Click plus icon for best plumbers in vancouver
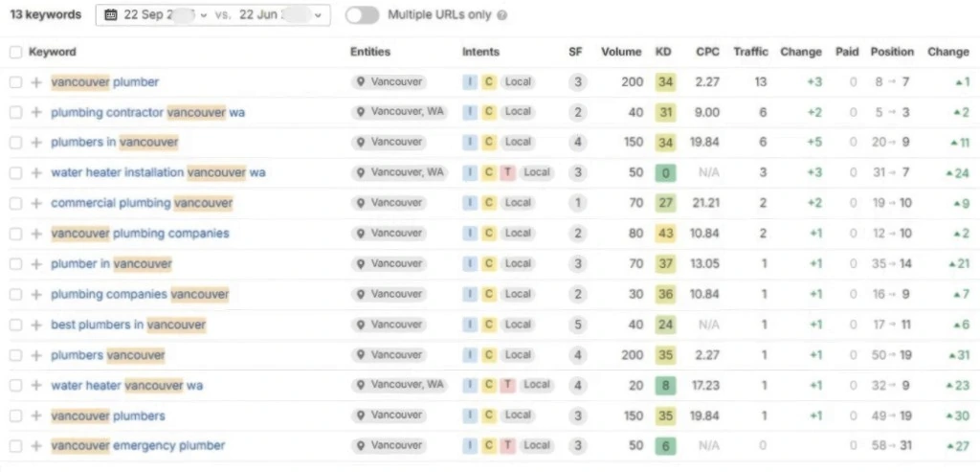 pyautogui.click(x=36, y=326)
